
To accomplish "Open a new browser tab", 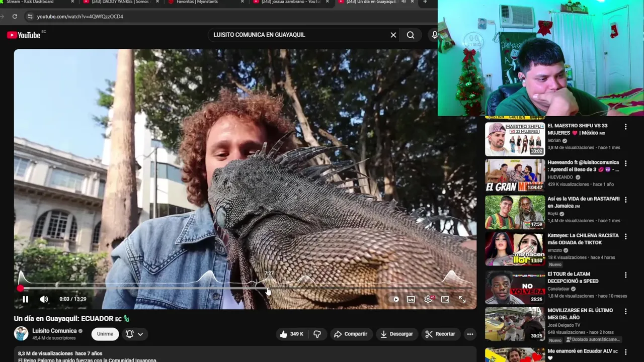I will [425, 2].
